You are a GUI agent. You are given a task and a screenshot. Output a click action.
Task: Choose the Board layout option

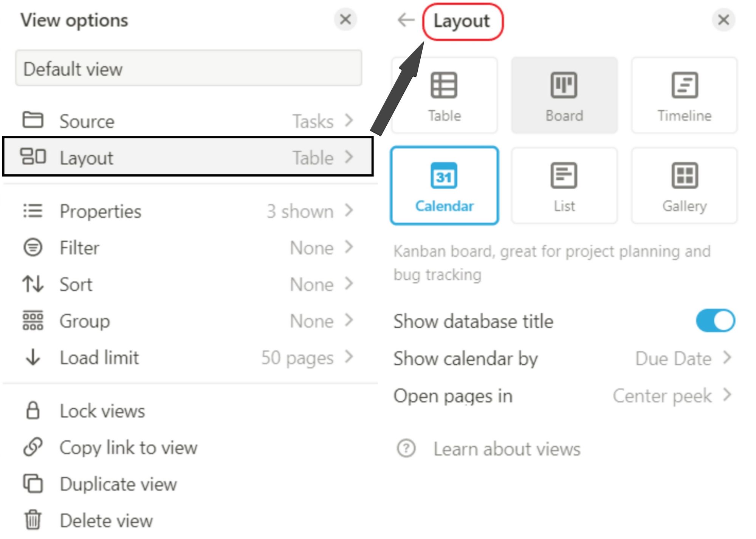tap(564, 95)
